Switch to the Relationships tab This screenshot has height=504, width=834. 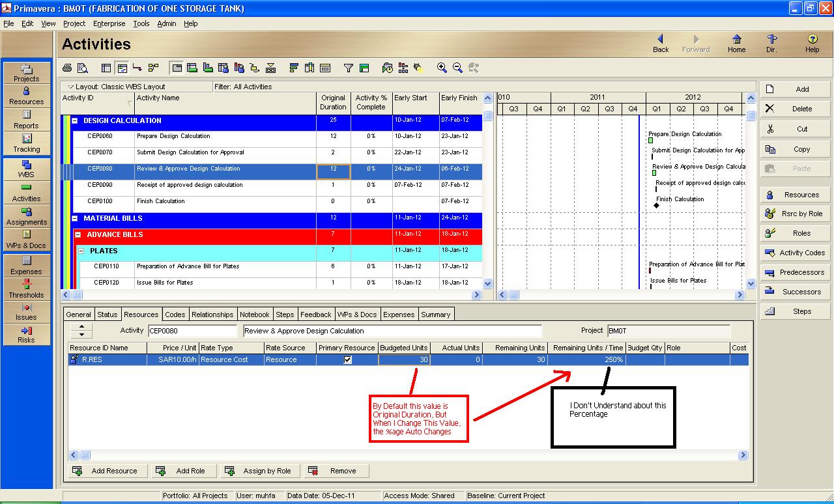point(212,315)
